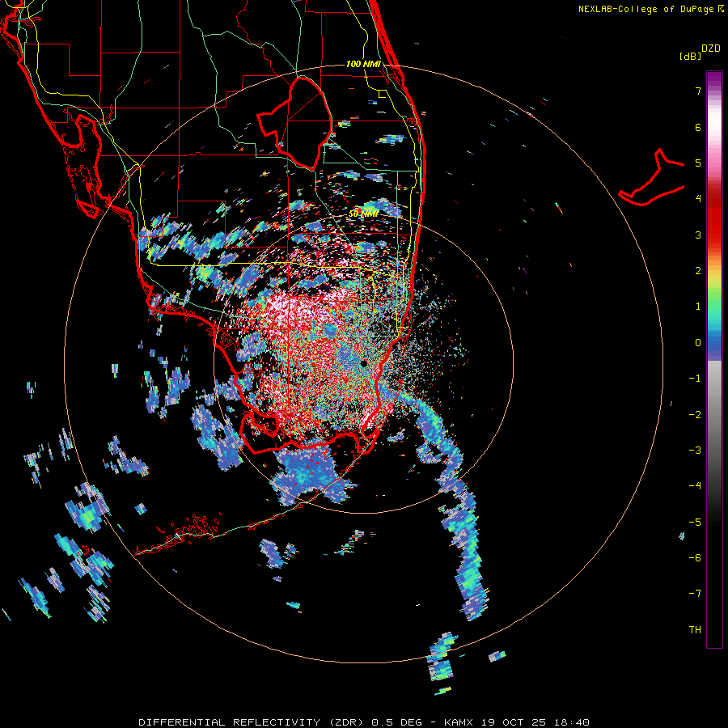Click the TH threshold label
The height and width of the screenshot is (728, 728).
click(695, 630)
